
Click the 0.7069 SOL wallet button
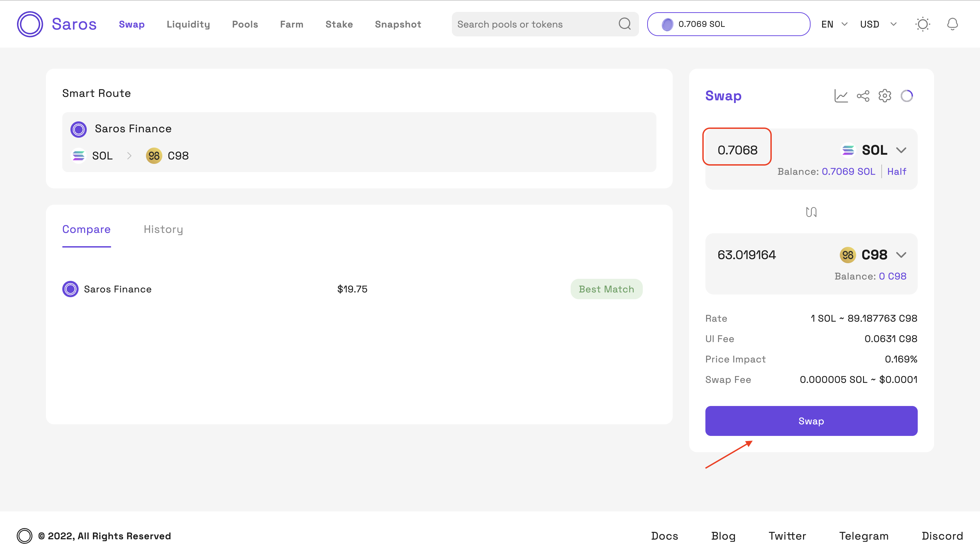coord(729,24)
